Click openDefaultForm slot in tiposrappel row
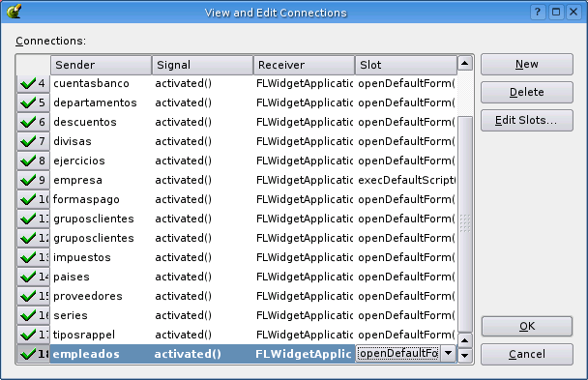Image resolution: width=588 pixels, height=380 pixels. tap(406, 335)
